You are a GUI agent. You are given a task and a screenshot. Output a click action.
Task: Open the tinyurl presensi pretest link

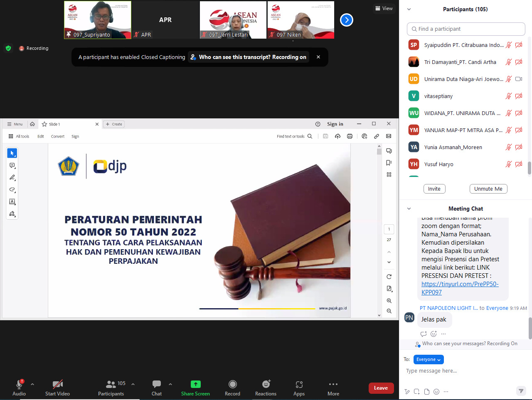click(x=460, y=284)
